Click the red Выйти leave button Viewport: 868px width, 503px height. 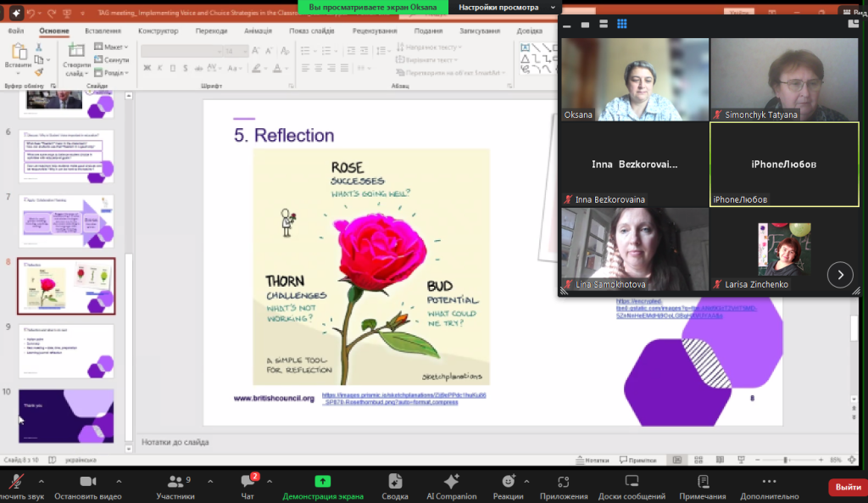(x=848, y=487)
